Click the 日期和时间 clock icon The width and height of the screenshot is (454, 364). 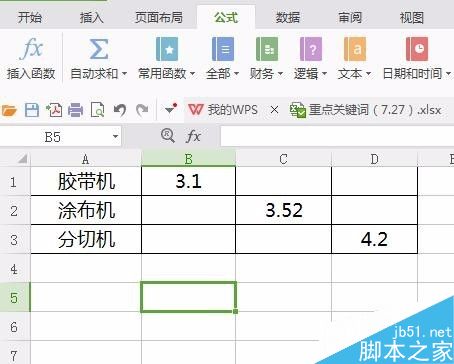(x=417, y=49)
